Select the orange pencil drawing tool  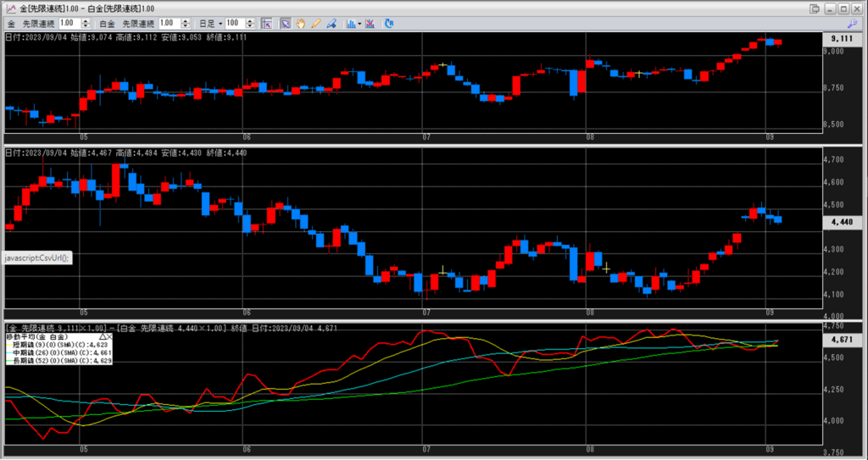[315, 23]
